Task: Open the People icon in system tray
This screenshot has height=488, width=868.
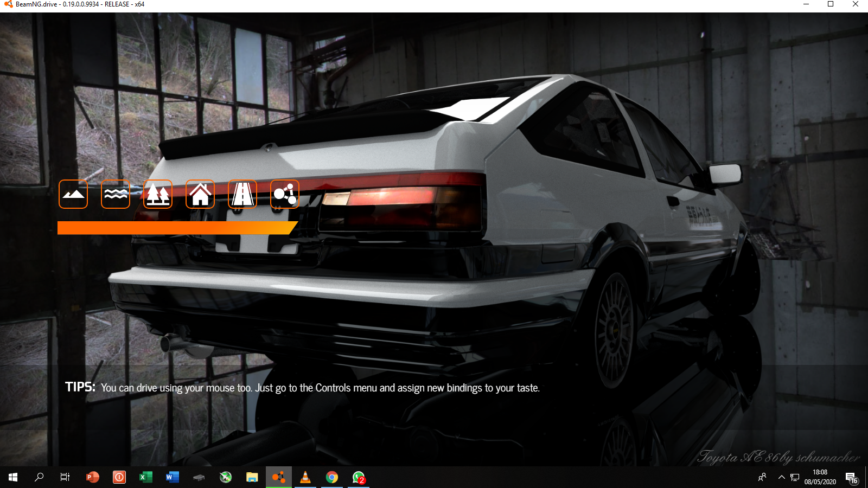Action: (762, 477)
